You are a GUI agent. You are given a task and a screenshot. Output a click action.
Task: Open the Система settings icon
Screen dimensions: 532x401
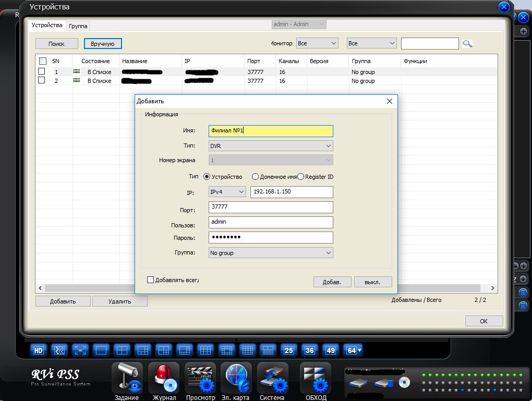point(272,378)
